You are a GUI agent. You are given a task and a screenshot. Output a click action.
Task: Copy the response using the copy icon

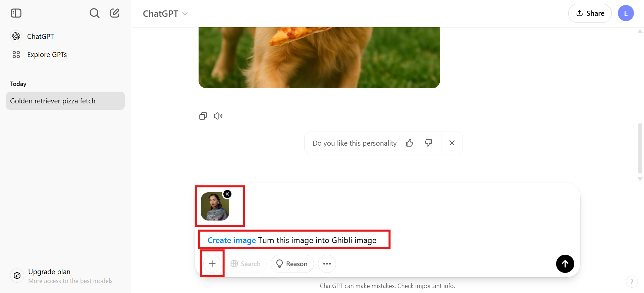203,116
